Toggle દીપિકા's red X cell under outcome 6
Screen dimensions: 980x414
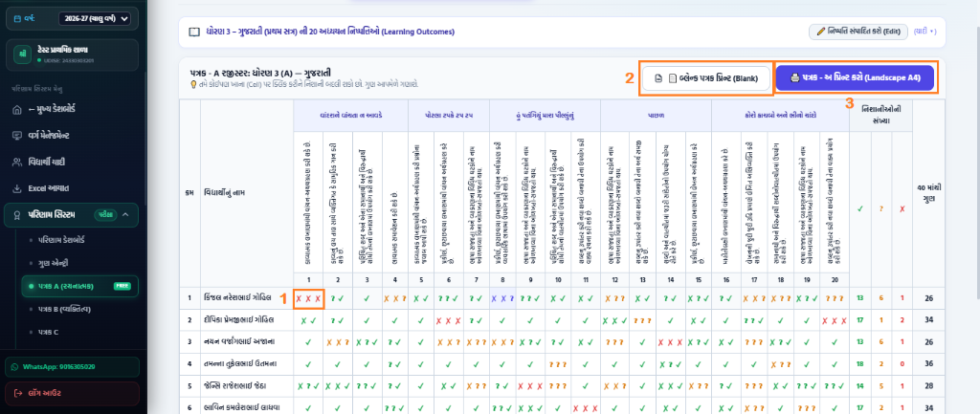point(449,320)
